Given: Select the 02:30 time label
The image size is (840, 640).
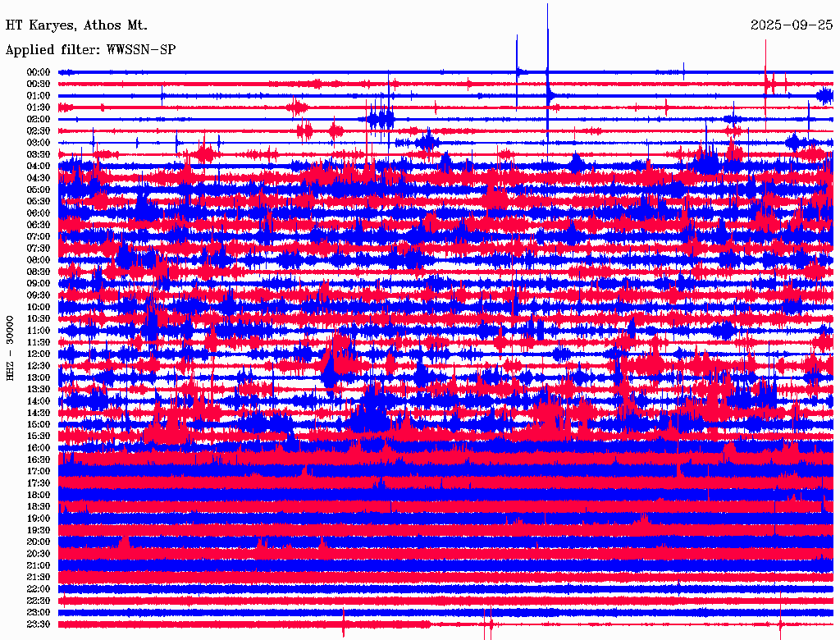Looking at the screenshot, I should click(38, 131).
